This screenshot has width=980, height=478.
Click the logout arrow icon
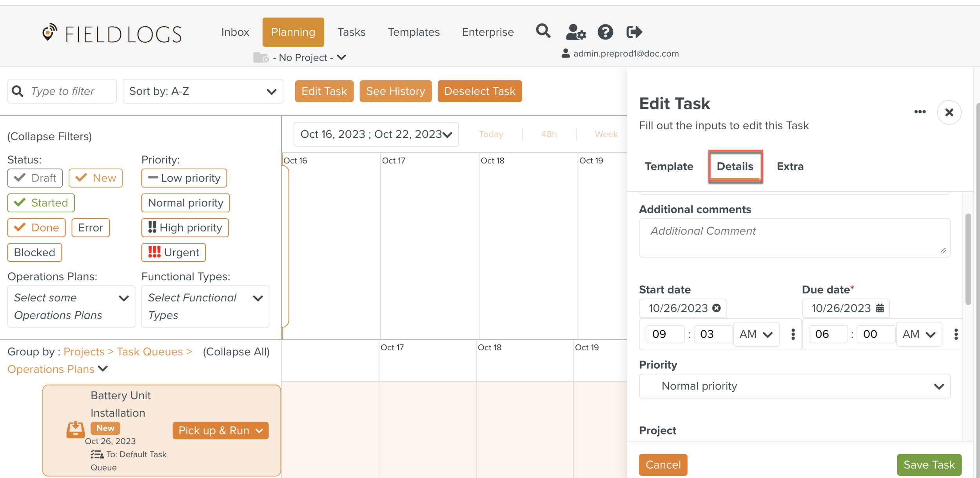(x=634, y=32)
